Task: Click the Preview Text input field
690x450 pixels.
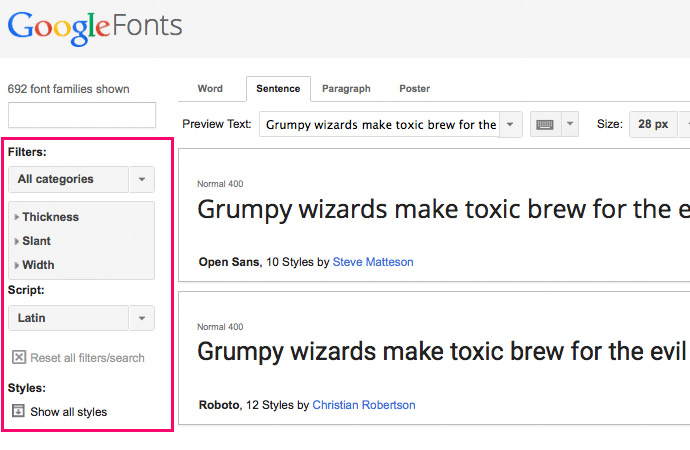Action: [379, 124]
